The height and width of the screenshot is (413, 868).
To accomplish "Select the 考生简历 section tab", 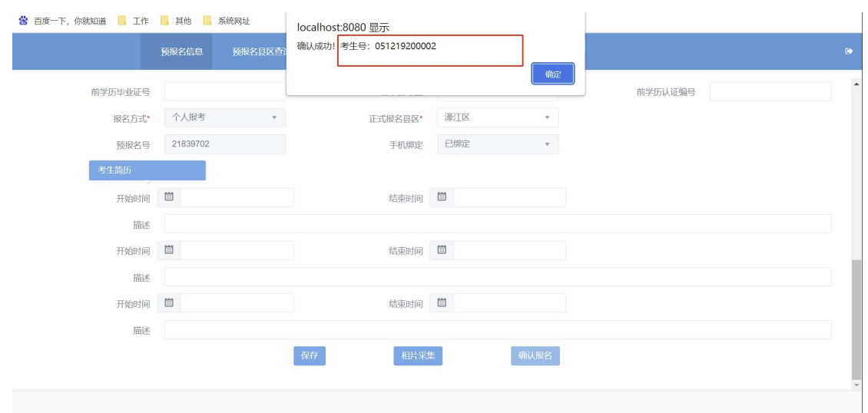I will [x=147, y=170].
